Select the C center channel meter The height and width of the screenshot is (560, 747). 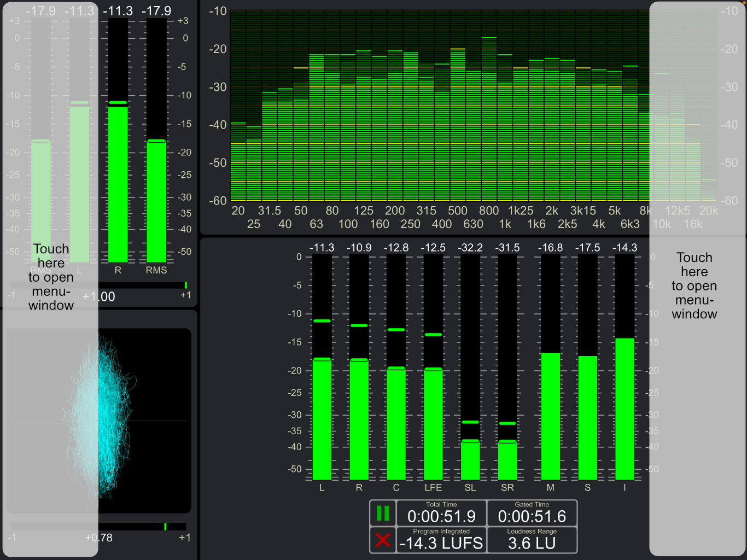(396, 367)
